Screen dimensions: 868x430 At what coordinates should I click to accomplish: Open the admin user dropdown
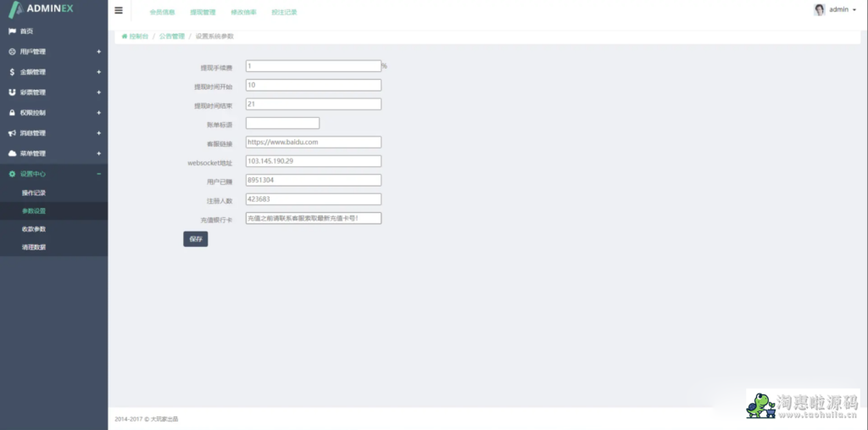click(842, 10)
